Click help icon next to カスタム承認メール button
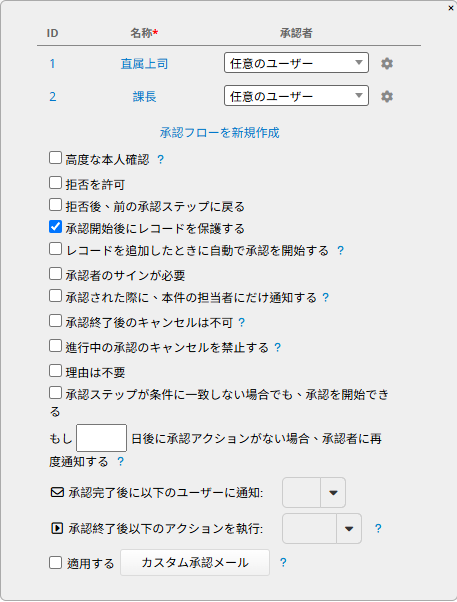 click(283, 562)
